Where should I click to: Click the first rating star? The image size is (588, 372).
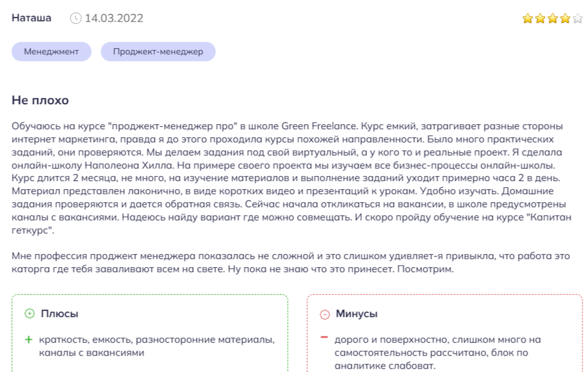click(527, 18)
